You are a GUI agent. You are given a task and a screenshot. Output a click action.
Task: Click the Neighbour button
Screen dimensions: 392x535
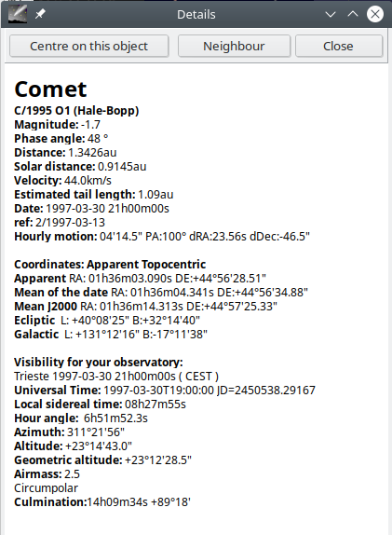point(234,46)
